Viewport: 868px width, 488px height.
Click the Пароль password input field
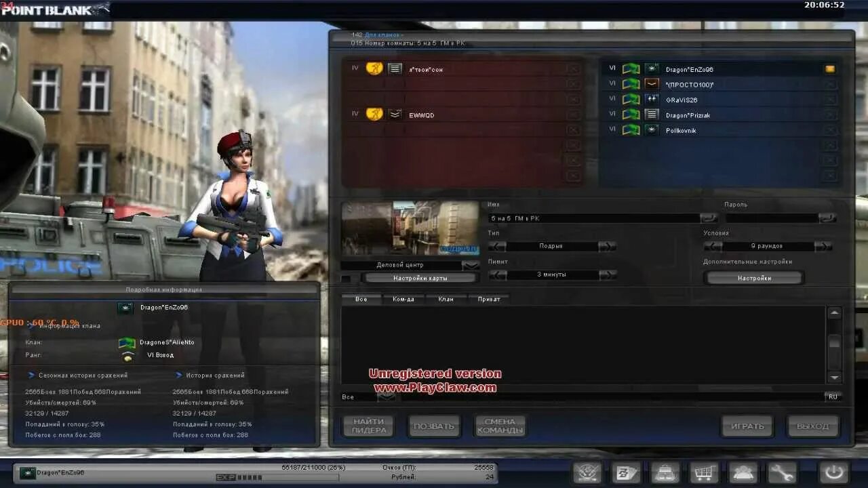(x=771, y=218)
